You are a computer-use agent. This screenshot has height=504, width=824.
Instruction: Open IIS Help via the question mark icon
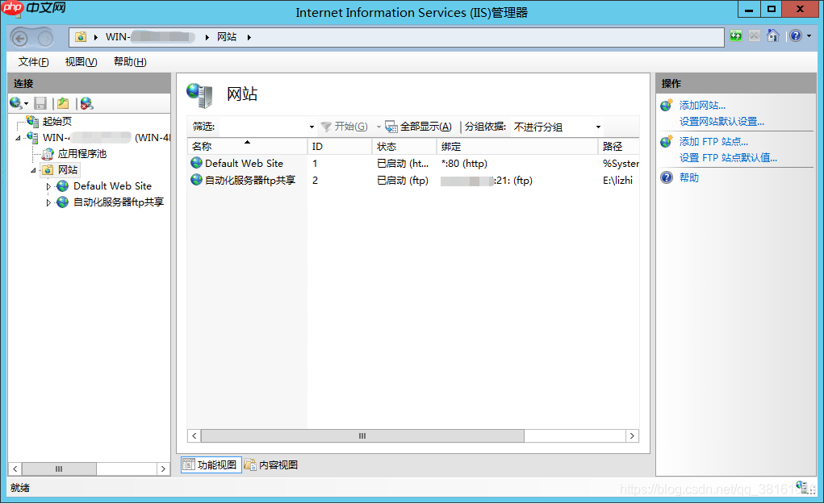pos(795,35)
